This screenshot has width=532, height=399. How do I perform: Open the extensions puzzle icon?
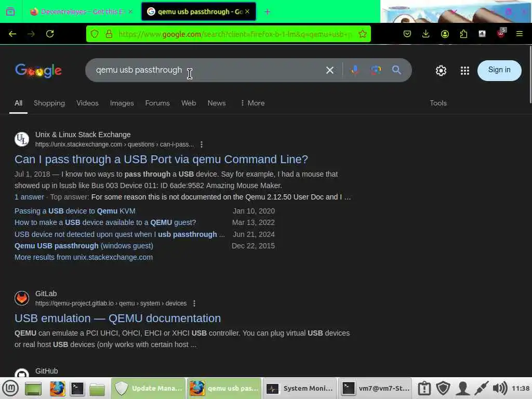pyautogui.click(x=463, y=34)
